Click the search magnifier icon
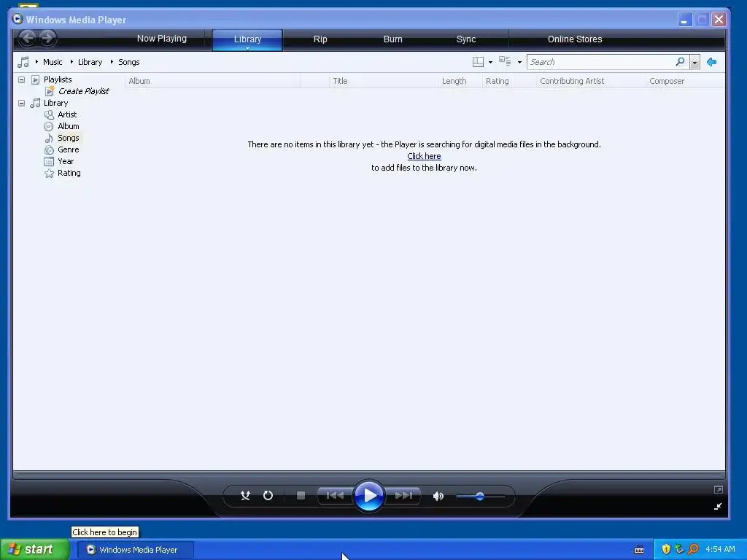The width and height of the screenshot is (747, 560). pyautogui.click(x=681, y=62)
